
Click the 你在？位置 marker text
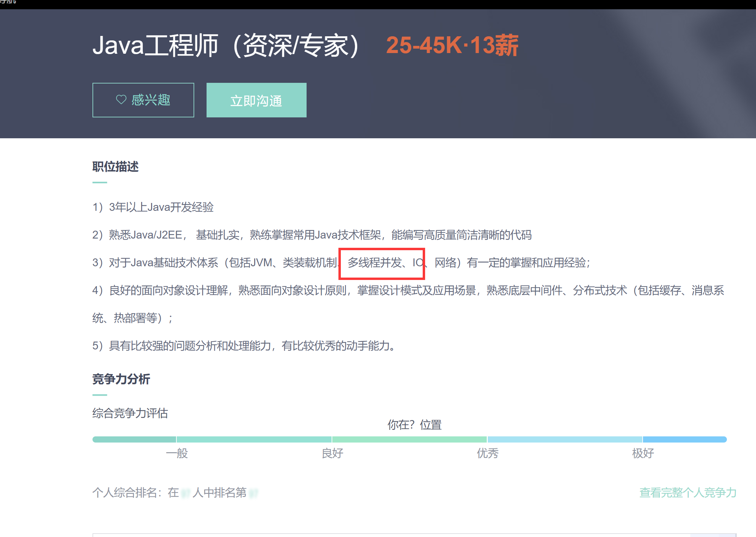point(414,425)
